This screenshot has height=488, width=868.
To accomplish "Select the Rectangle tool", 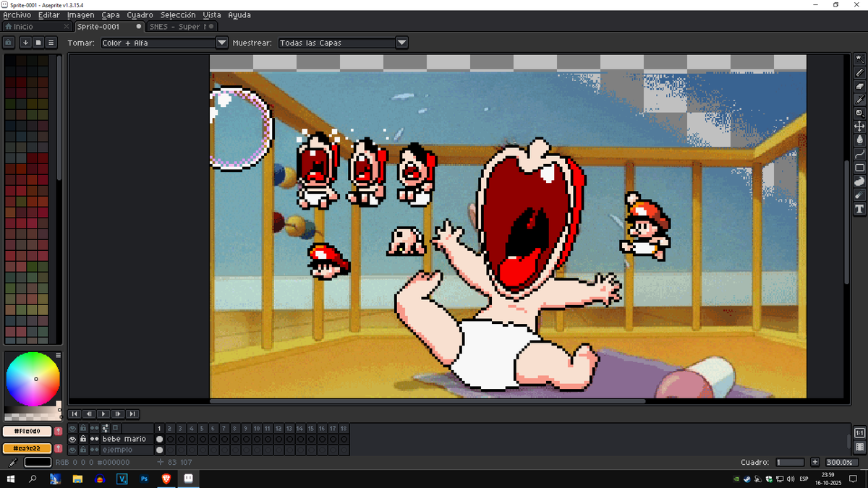I will [x=859, y=168].
